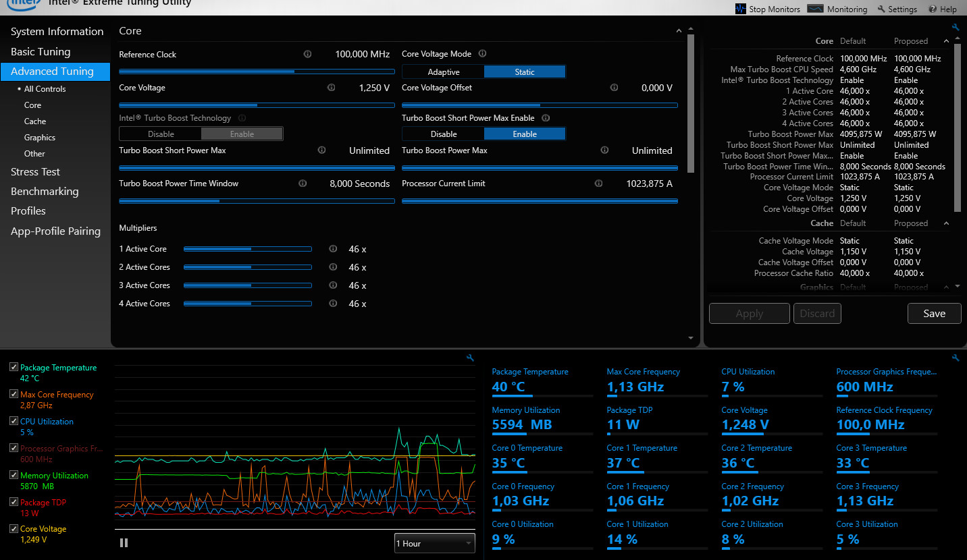Click the info icon next to Core Voltage Mode
Image resolution: width=967 pixels, height=560 pixels.
point(482,53)
